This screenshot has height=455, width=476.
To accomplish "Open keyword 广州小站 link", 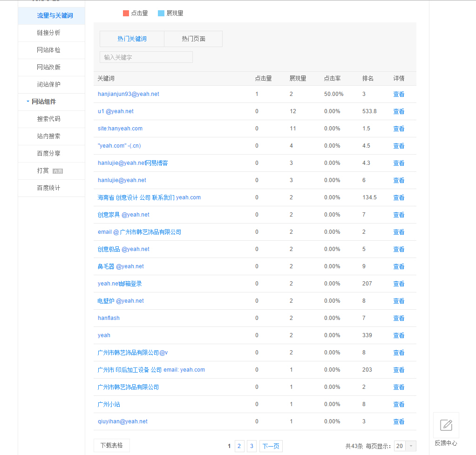I will click(x=109, y=404).
